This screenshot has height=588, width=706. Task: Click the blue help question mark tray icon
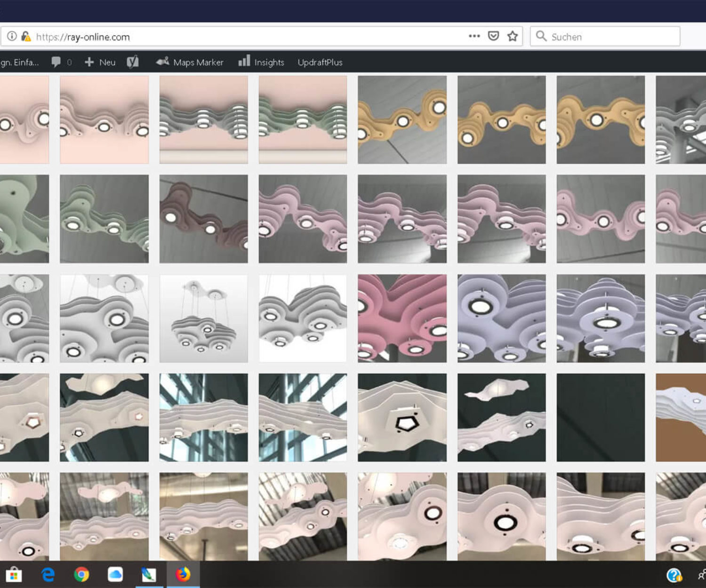674,575
